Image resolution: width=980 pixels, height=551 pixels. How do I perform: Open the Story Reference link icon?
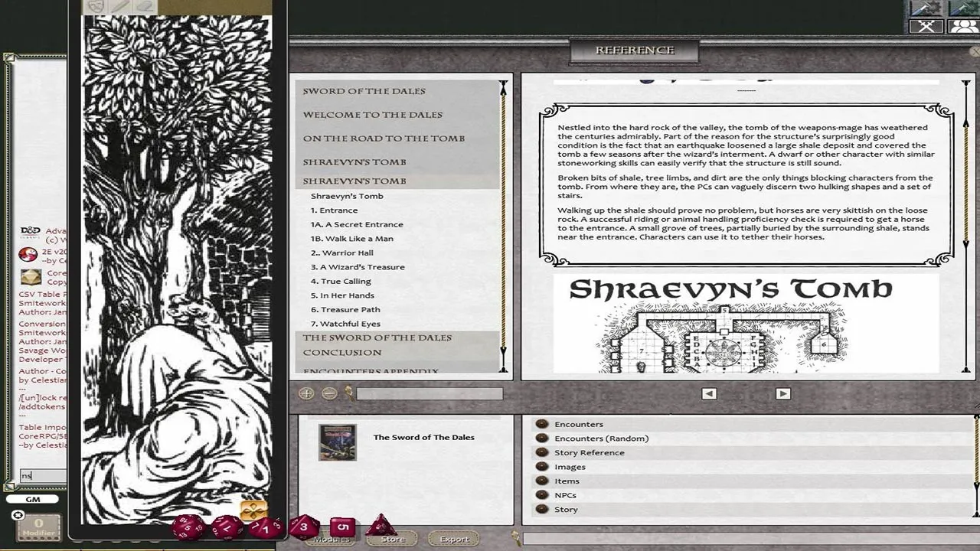tap(542, 452)
